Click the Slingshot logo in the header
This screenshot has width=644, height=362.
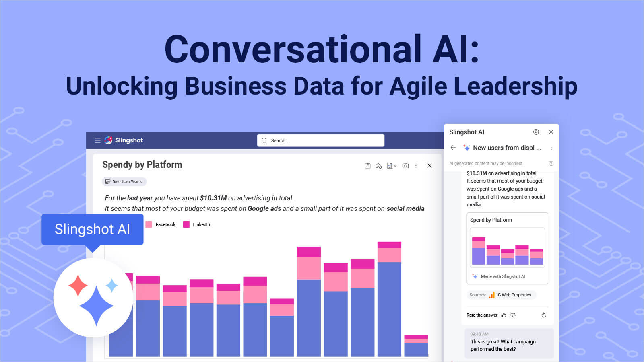124,140
